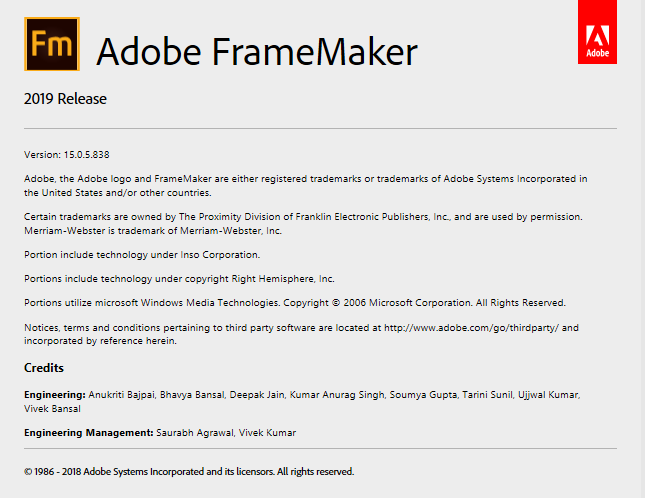645x498 pixels.
Task: Click the Right Hemisphere copyright line
Action: (x=179, y=278)
